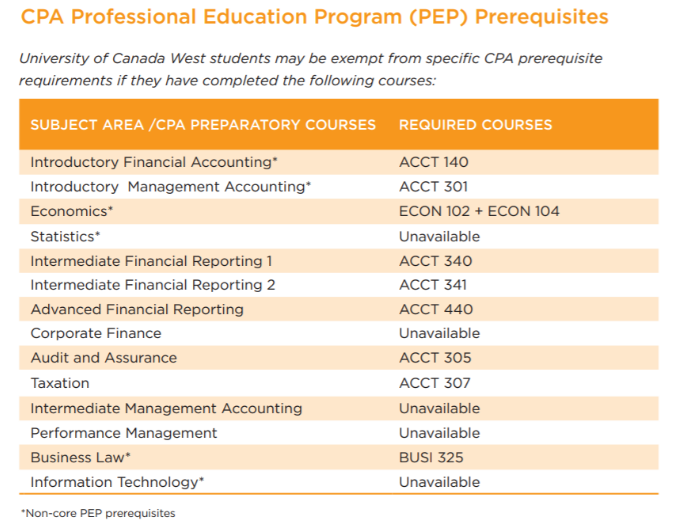Screen dimensions: 679x523
Task: Select the Statistics row label
Action: coord(66,236)
